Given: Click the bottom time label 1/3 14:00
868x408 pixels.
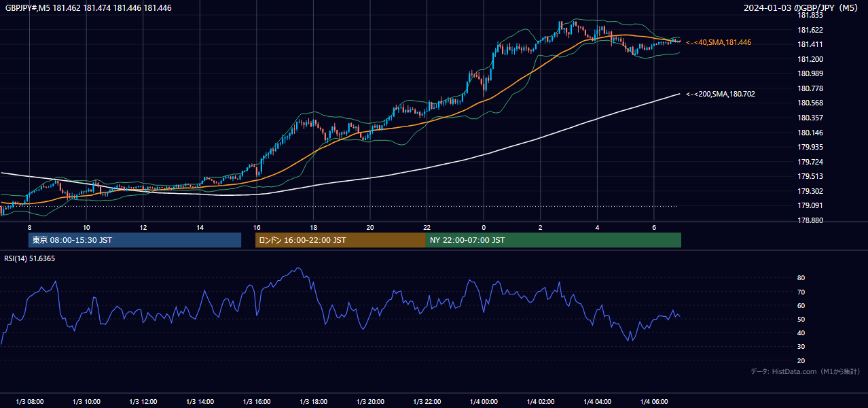Looking at the screenshot, I should [200, 402].
